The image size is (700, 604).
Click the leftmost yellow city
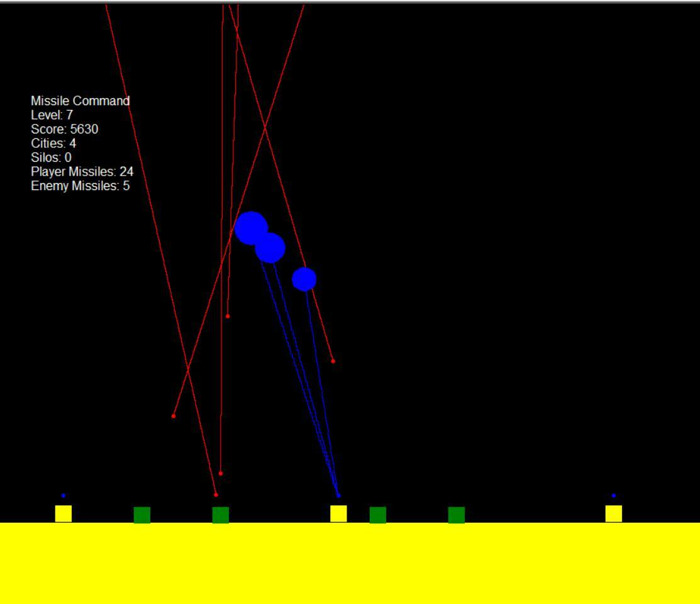point(63,514)
